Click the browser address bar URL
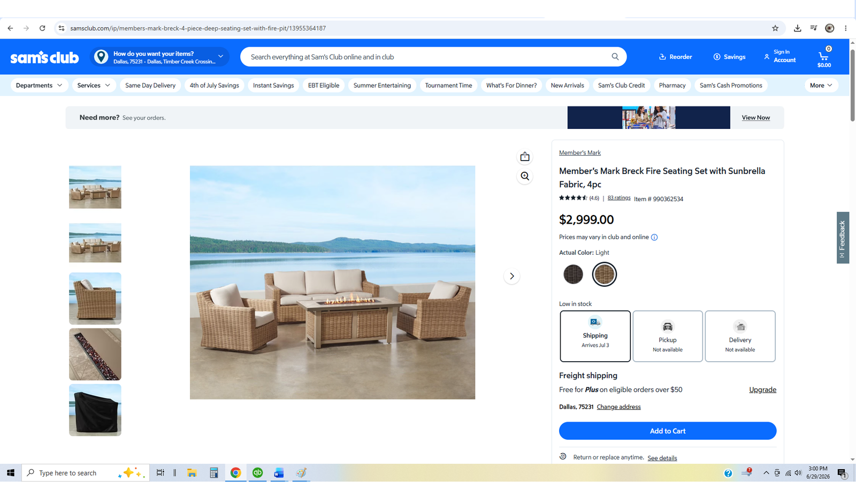 (198, 28)
